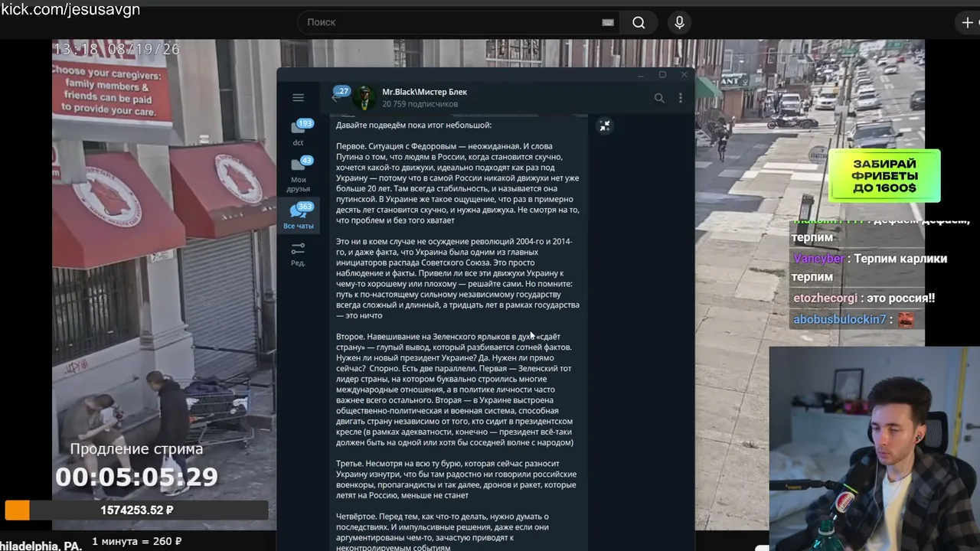Open etozhecorgi chat username
The image size is (980, 551).
(825, 298)
